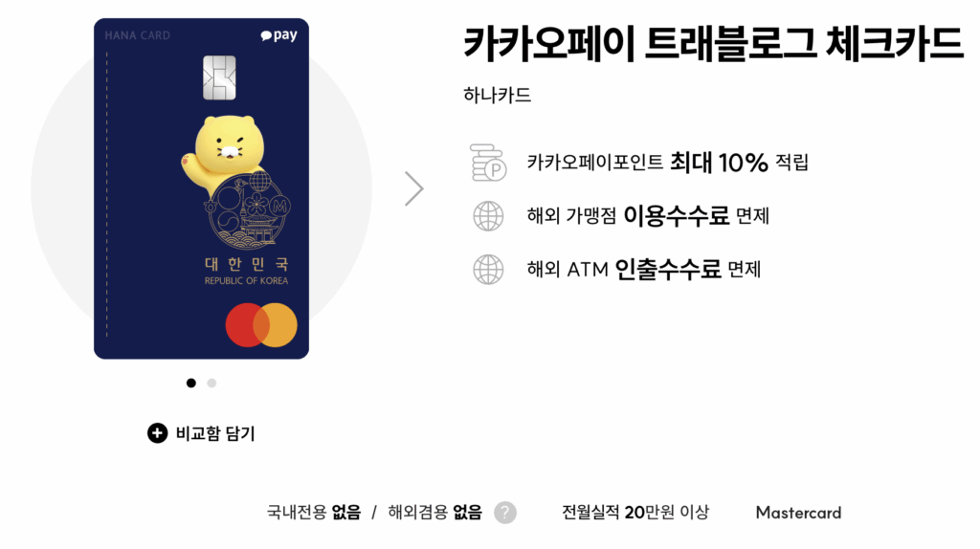Viewport: 980px width, 549px height.
Task: Click the question mark help icon
Action: 505,513
